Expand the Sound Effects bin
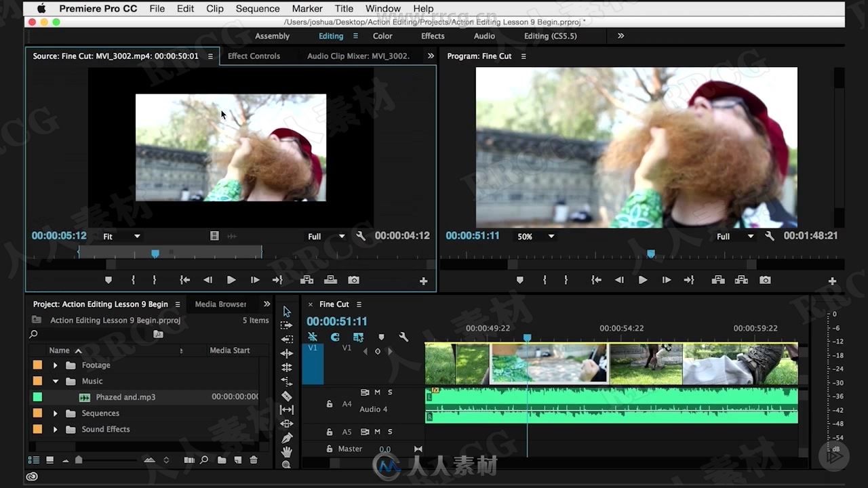 [x=56, y=430]
